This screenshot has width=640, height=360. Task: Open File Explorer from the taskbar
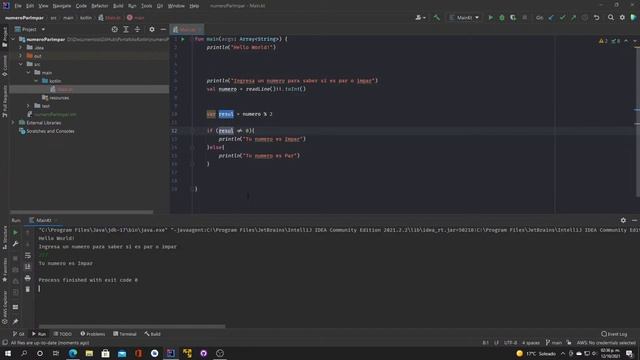click(x=89, y=353)
